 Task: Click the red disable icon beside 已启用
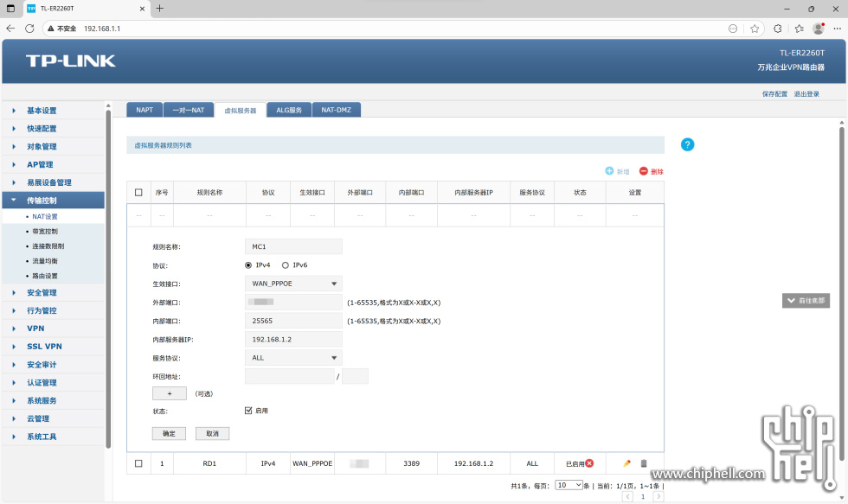coord(589,463)
